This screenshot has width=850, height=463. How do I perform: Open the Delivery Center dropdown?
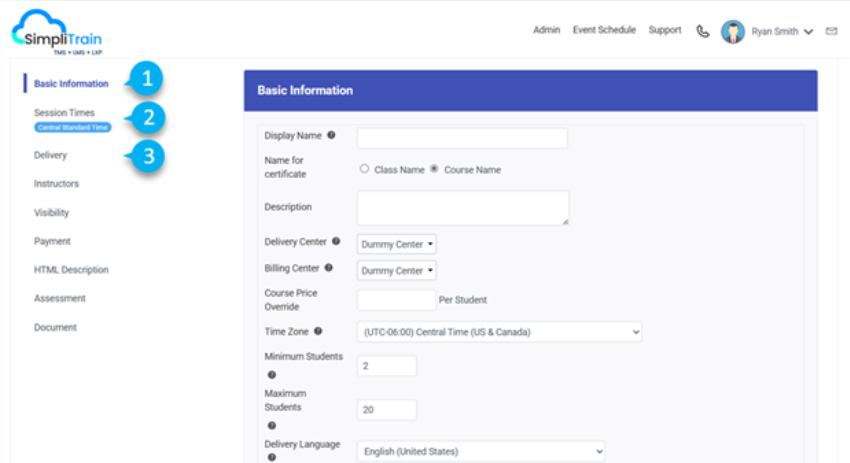point(396,244)
